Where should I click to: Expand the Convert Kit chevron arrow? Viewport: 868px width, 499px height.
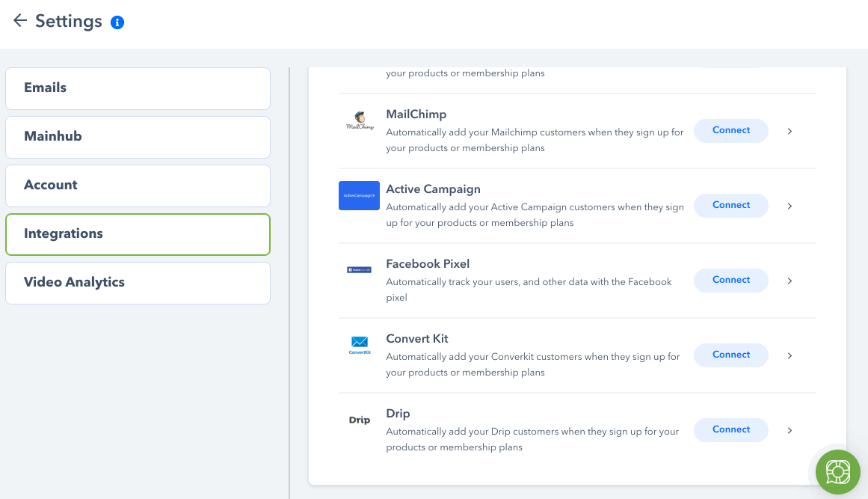(790, 355)
